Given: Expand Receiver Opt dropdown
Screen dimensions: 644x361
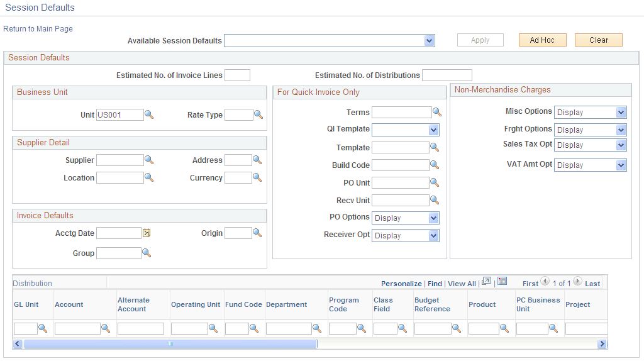Looking at the screenshot, I should pyautogui.click(x=434, y=236).
